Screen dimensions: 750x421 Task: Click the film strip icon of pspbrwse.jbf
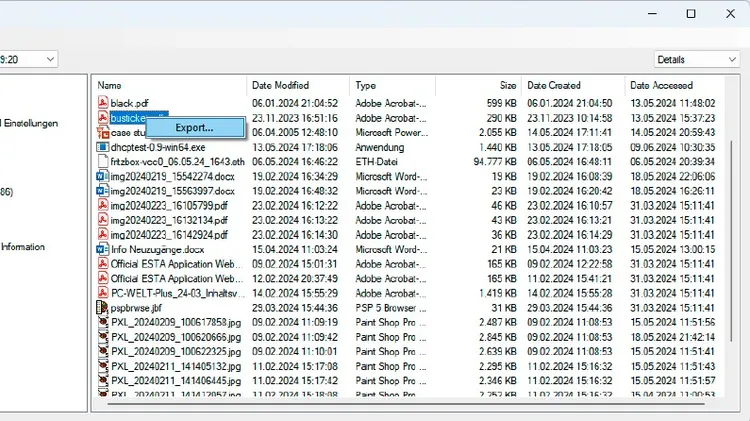(x=102, y=307)
